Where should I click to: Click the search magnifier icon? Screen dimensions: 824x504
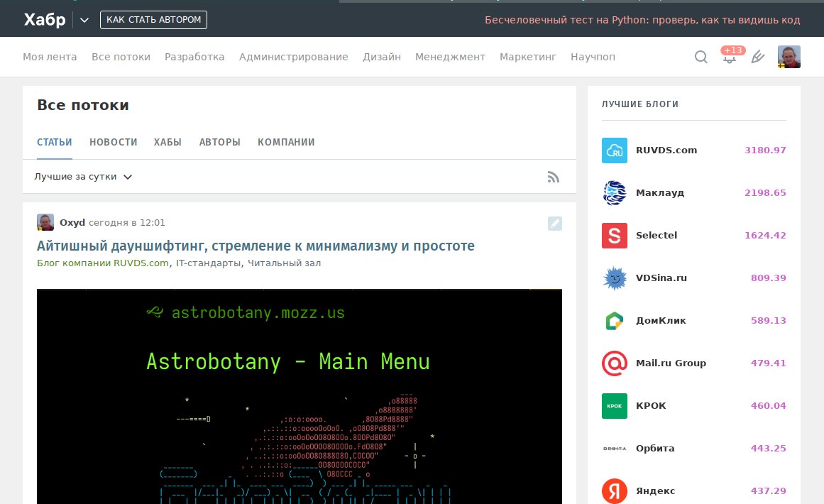tap(701, 57)
